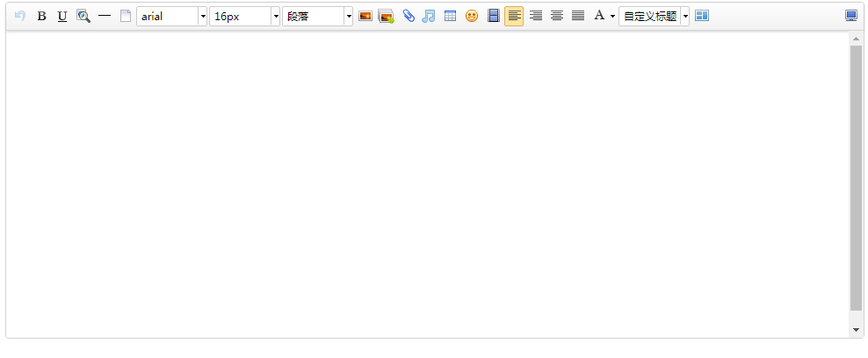
Task: Open the 自定义标题 custom title dropdown
Action: tap(654, 16)
